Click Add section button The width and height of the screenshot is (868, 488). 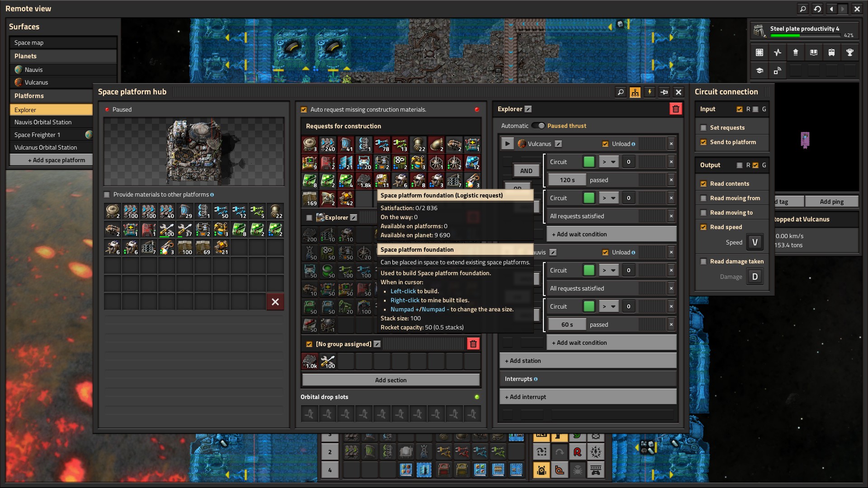tap(391, 380)
